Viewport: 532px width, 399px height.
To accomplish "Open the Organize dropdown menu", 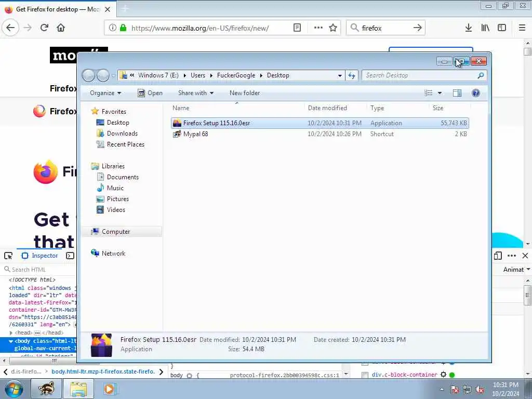I will [x=105, y=93].
